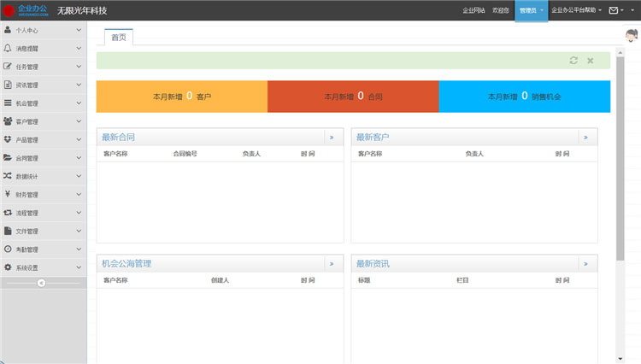Open the mail envelope icon in header
This screenshot has width=641, height=364.
click(614, 10)
